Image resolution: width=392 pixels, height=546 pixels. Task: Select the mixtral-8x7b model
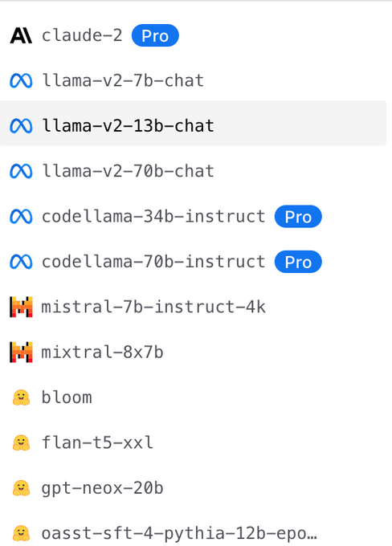tap(193, 352)
